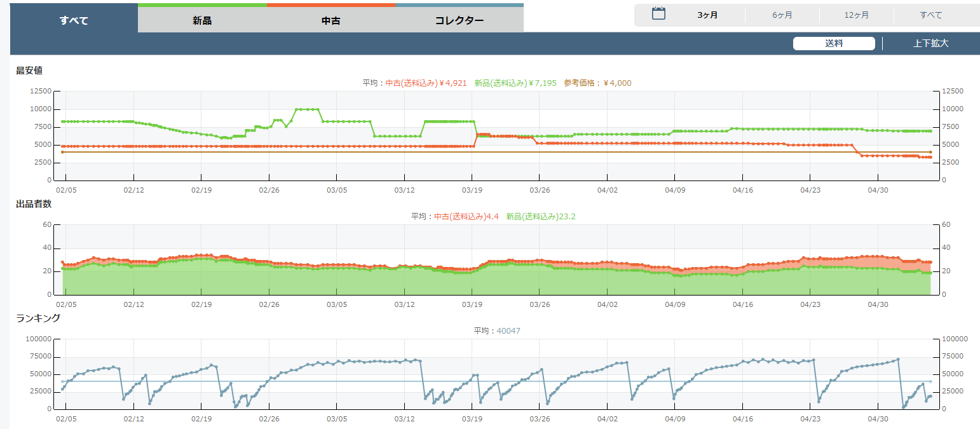Click the 上下拡大 button

point(930,43)
